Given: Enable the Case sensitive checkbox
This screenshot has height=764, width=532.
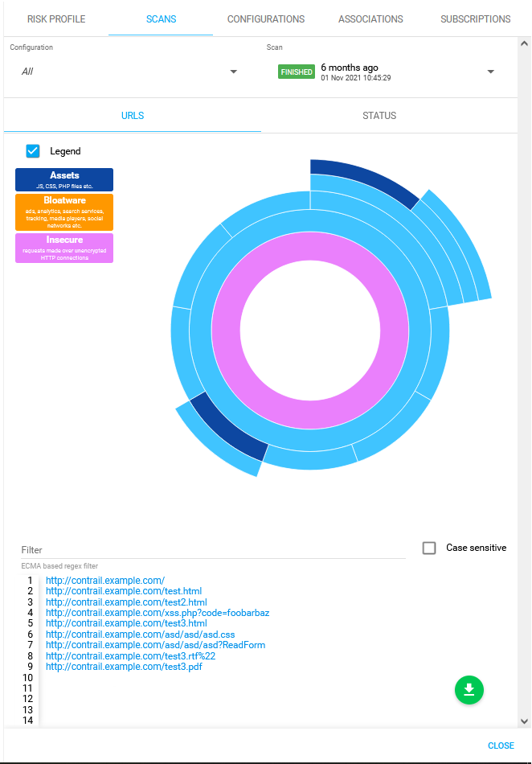Looking at the screenshot, I should pos(430,548).
